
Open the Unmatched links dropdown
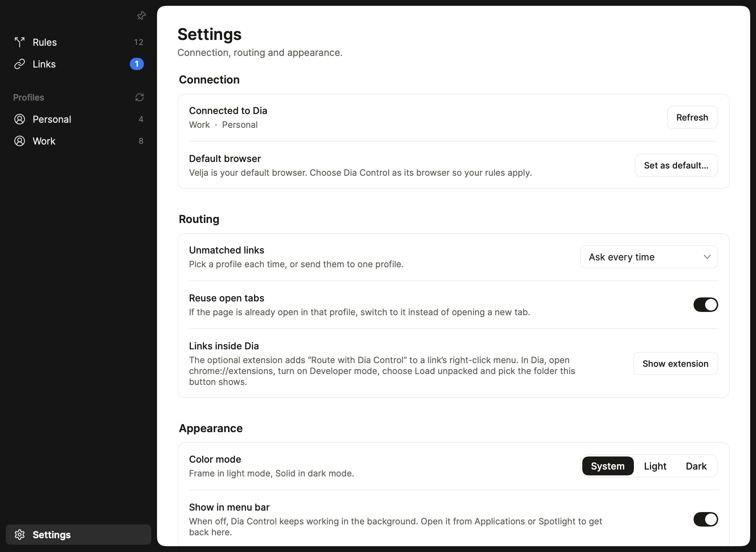point(649,257)
